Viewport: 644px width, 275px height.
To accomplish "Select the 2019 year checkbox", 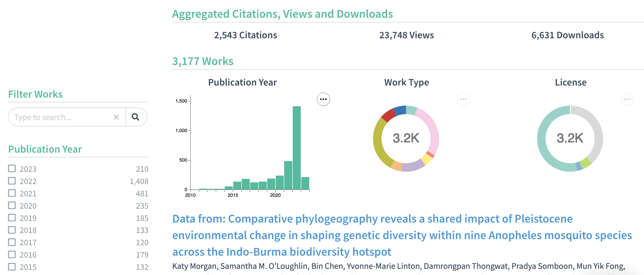I will [12, 217].
